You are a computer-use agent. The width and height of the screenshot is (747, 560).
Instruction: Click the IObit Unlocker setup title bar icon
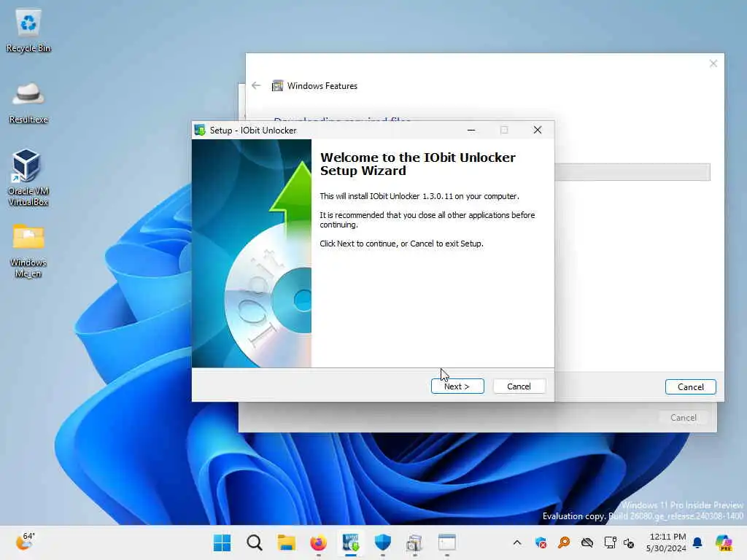(x=200, y=130)
